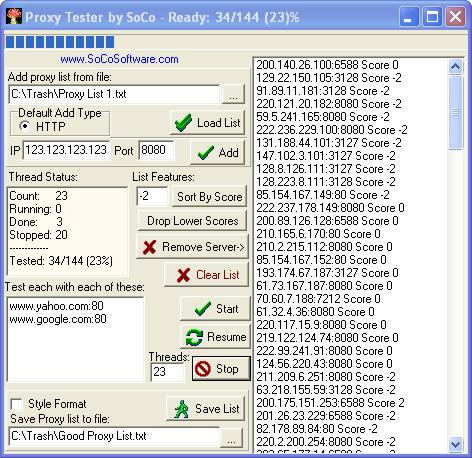This screenshot has height=458, width=472.
Task: Click the Threads count field
Action: click(167, 371)
